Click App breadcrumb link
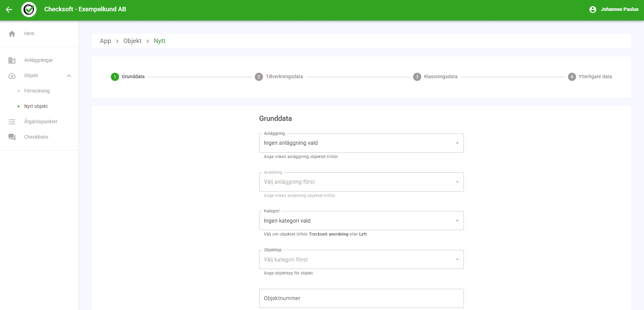The image size is (644, 310). pyautogui.click(x=105, y=41)
